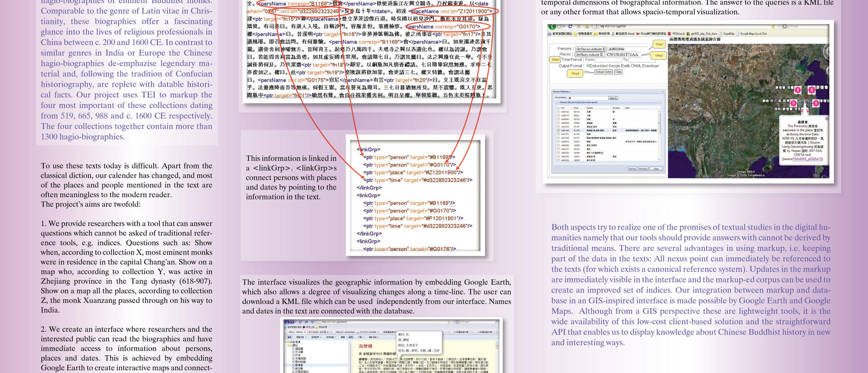
Task: Switch to the Gmail tab in lower browser
Action: [x=319, y=332]
